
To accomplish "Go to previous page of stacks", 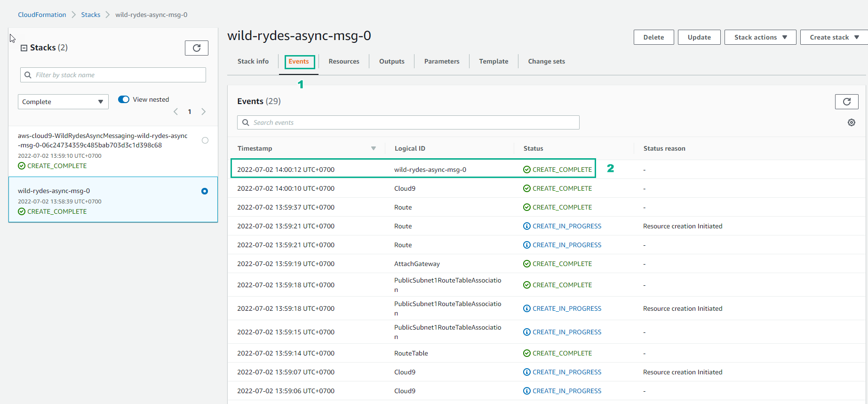I will tap(176, 112).
